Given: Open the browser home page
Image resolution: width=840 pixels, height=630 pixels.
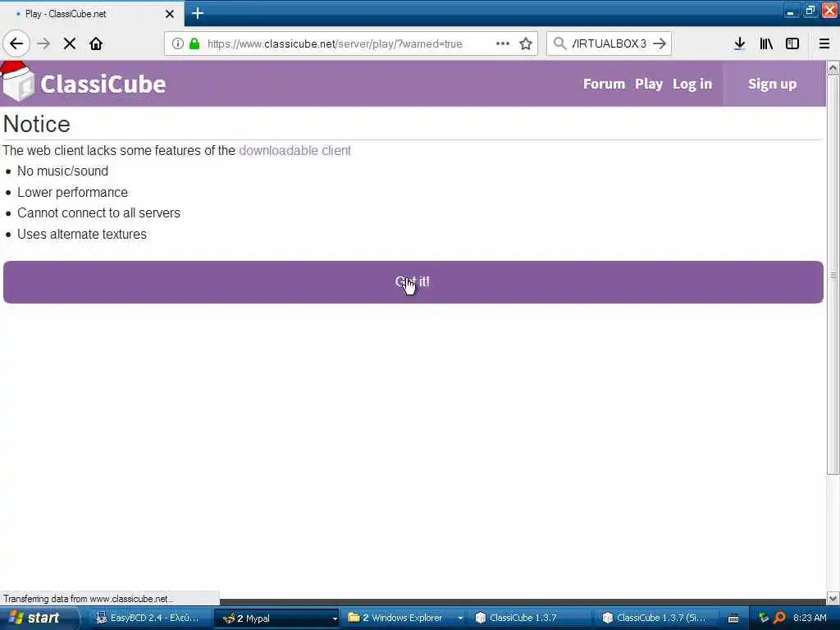Looking at the screenshot, I should click(96, 44).
